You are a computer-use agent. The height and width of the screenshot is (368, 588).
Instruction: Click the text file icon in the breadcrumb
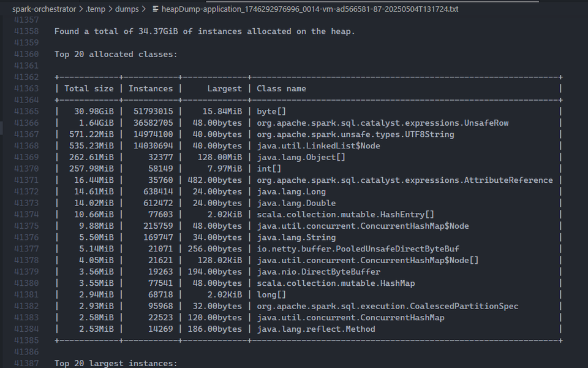(157, 9)
